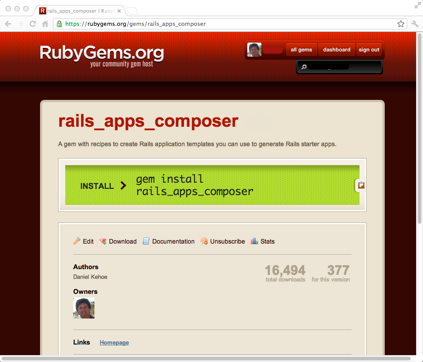Open the Homepage link

[x=114, y=343]
